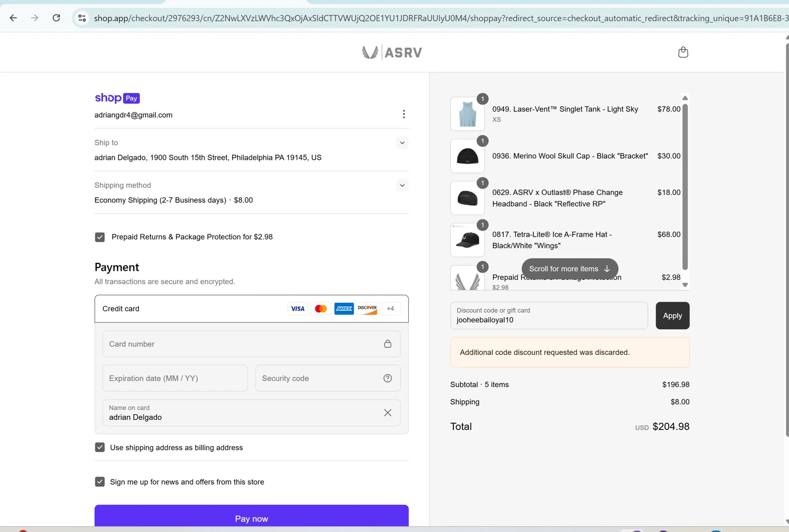
Task: Open the Prepaid Returns item thumbnail
Action: [468, 278]
